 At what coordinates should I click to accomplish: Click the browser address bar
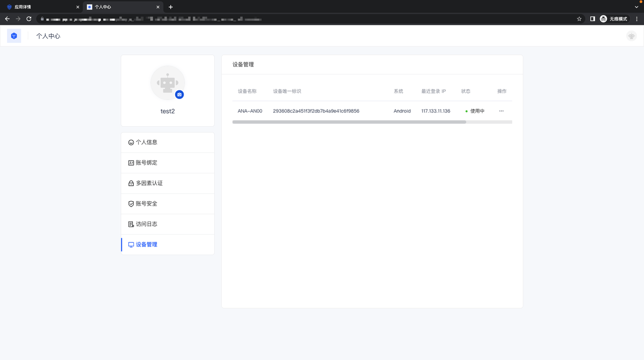pyautogui.click(x=302, y=19)
